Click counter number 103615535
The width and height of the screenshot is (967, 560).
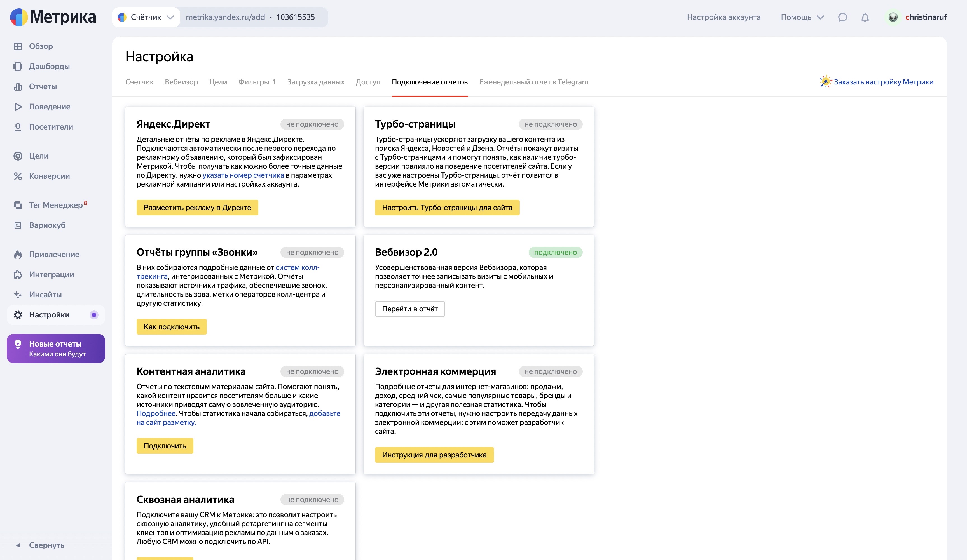[x=295, y=17]
